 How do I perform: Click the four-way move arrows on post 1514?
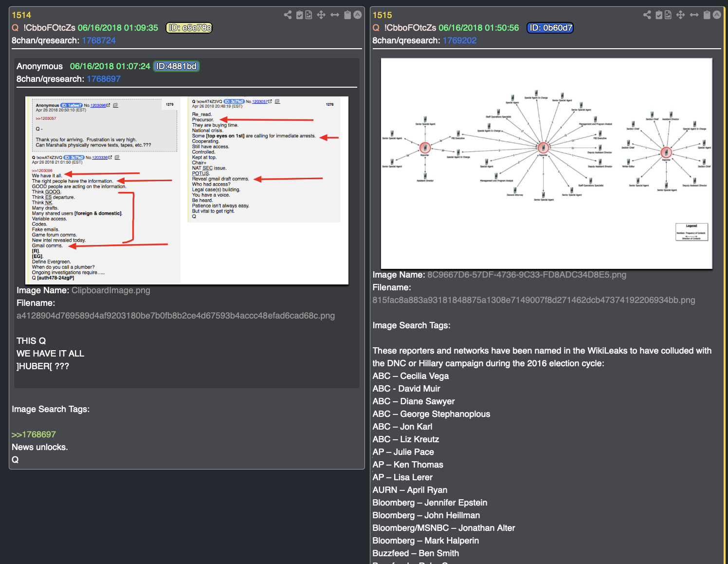coord(321,15)
